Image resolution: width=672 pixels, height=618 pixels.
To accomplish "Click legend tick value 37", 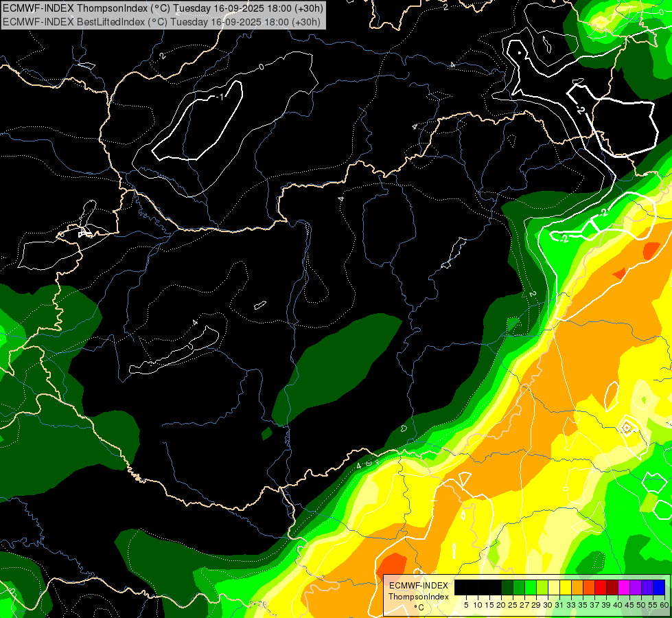I will [594, 605].
